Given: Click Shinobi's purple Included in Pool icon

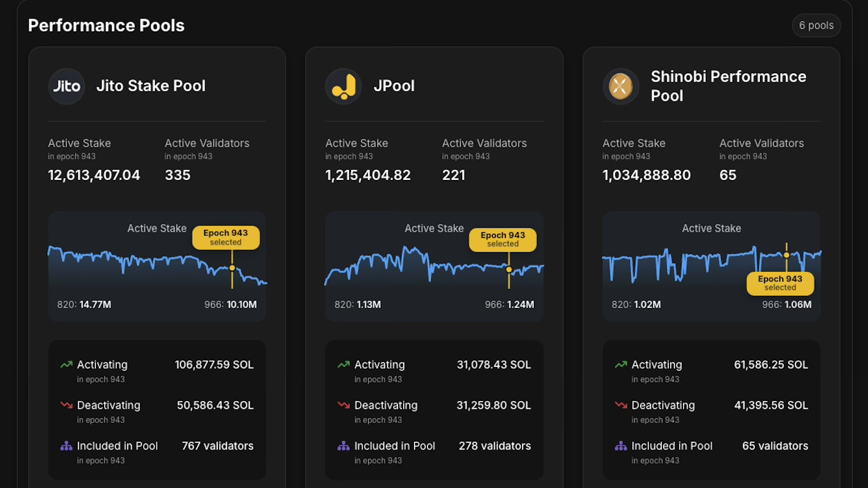Looking at the screenshot, I should point(621,446).
